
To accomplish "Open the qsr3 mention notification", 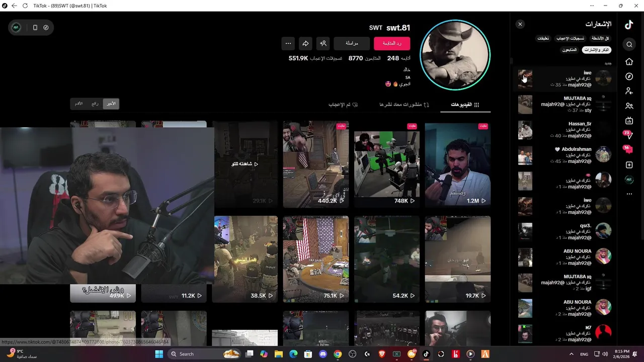I will point(565,232).
